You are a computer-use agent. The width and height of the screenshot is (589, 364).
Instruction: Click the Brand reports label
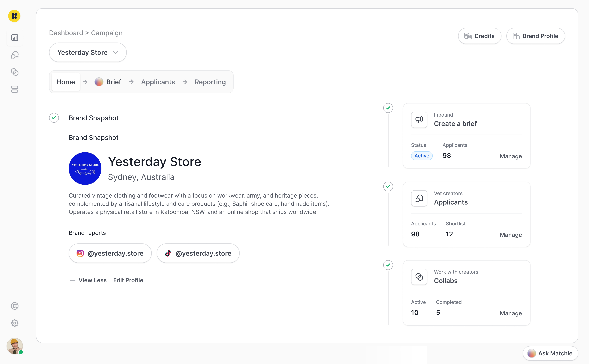87,233
